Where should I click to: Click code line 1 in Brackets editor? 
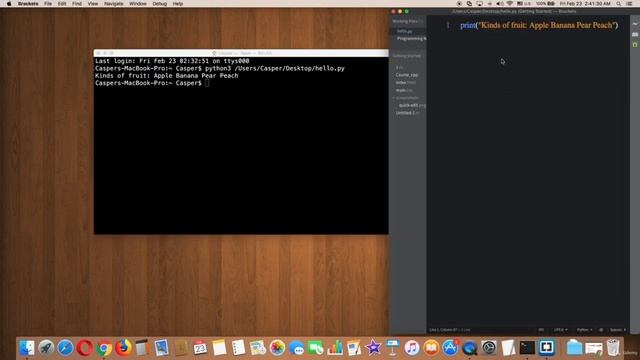pos(539,25)
